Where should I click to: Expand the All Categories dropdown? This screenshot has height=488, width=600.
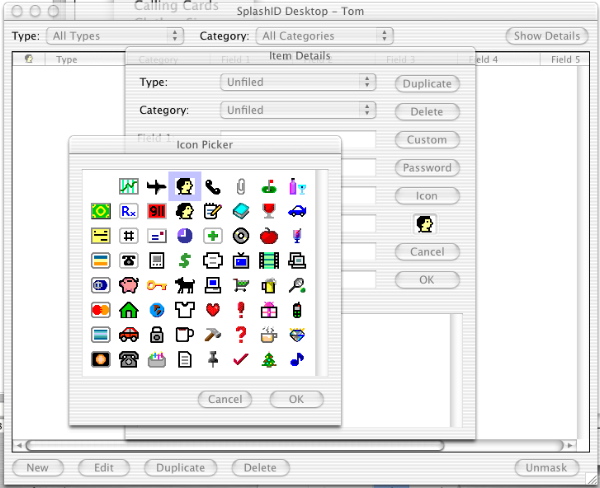(x=320, y=36)
